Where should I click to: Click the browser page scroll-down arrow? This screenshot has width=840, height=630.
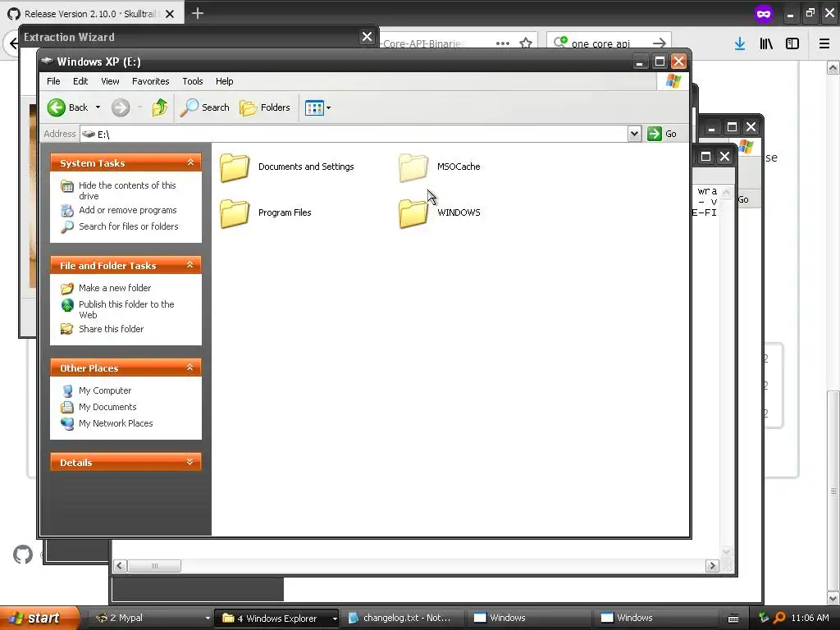833,598
